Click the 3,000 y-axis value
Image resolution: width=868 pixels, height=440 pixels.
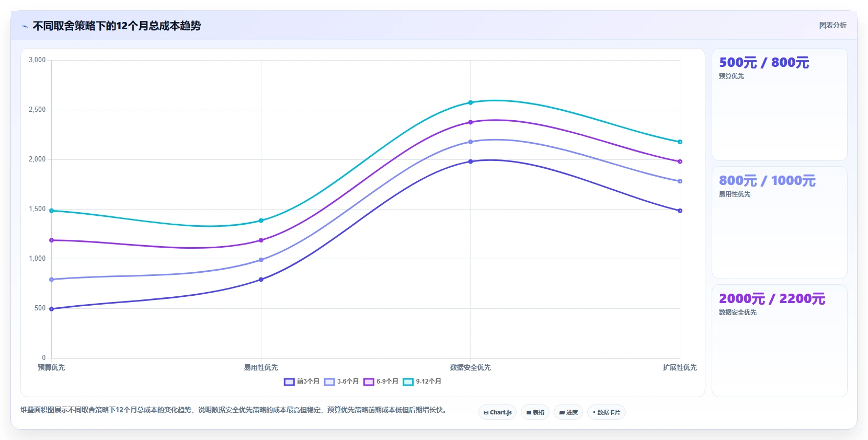coord(37,60)
